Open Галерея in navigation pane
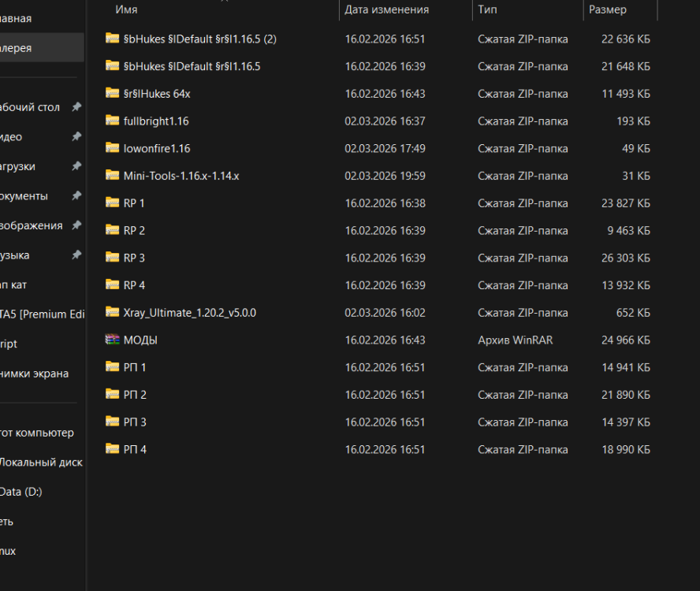 pyautogui.click(x=42, y=48)
